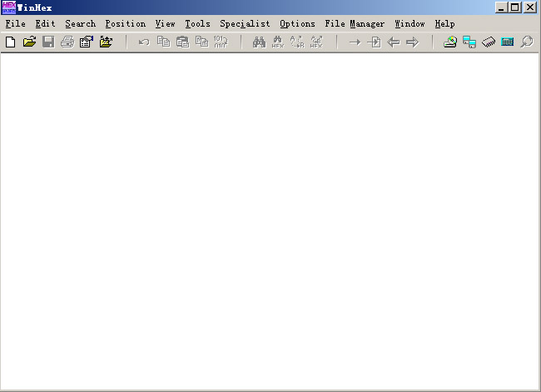The height and width of the screenshot is (392, 541).
Task: Click the Print icon in toolbar
Action: (x=67, y=42)
